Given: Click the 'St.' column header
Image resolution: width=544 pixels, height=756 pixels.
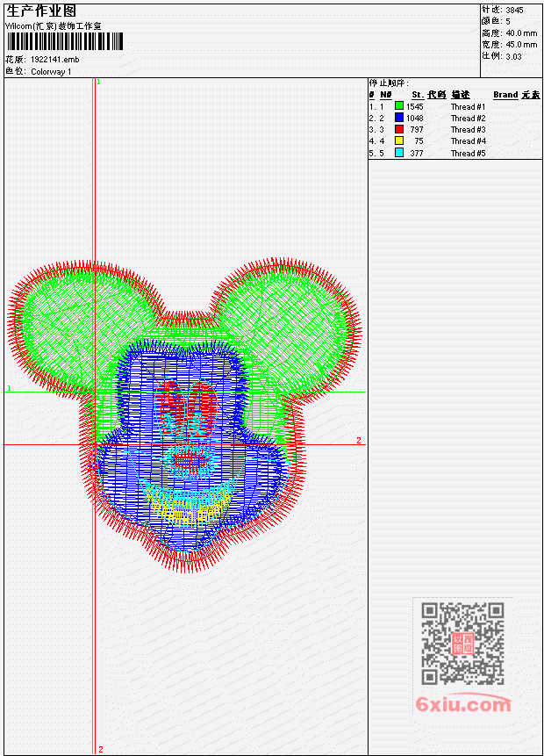Looking at the screenshot, I should [x=418, y=95].
